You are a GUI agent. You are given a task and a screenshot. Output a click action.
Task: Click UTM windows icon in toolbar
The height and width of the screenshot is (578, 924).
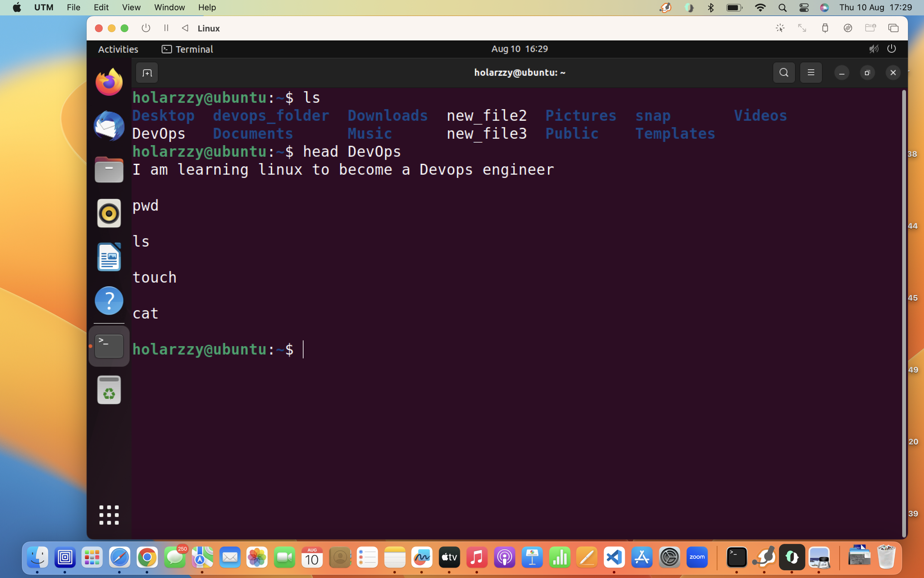pyautogui.click(x=894, y=28)
